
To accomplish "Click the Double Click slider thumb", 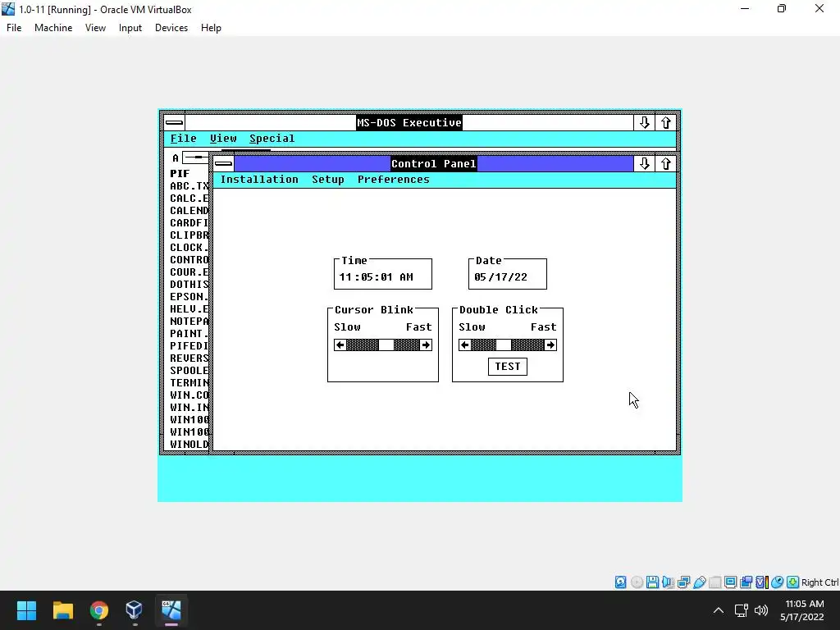I will pyautogui.click(x=504, y=345).
